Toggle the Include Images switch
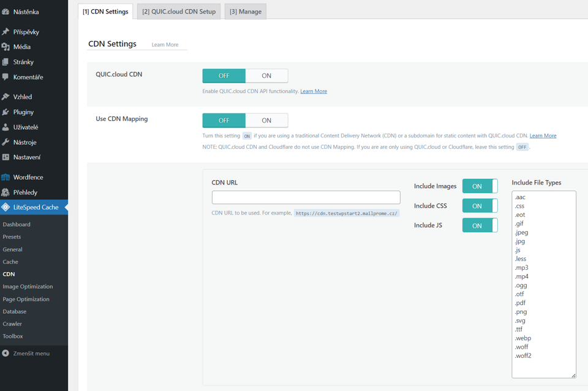The image size is (588, 391). [x=480, y=186]
